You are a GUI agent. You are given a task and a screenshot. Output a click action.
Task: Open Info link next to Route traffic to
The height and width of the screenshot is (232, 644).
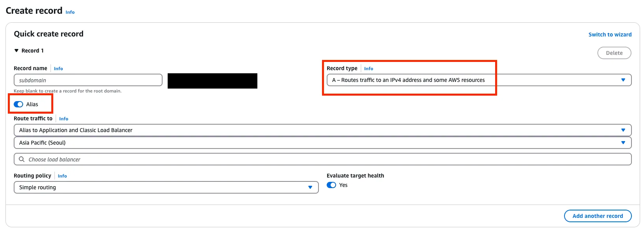[63, 119]
